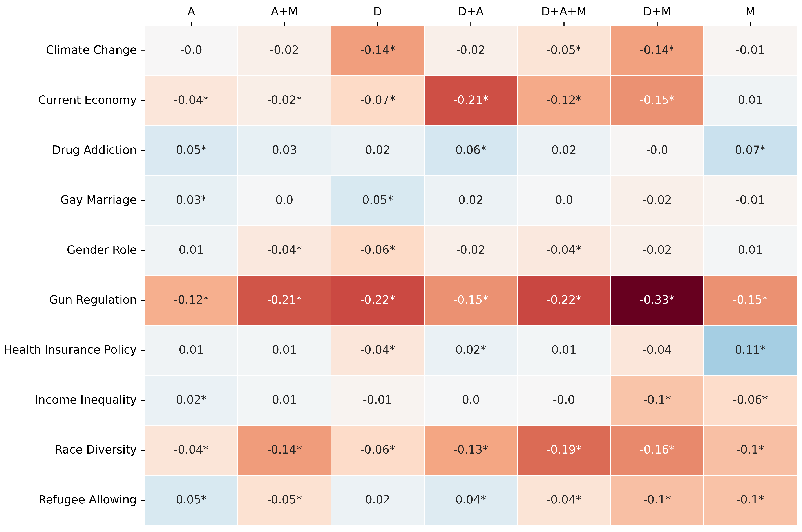Click the M column header

click(x=750, y=12)
